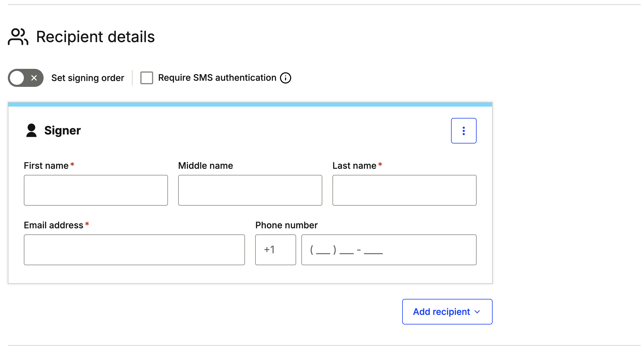644x348 pixels.
Task: Expand the Add recipient chevron arrow
Action: (x=477, y=312)
